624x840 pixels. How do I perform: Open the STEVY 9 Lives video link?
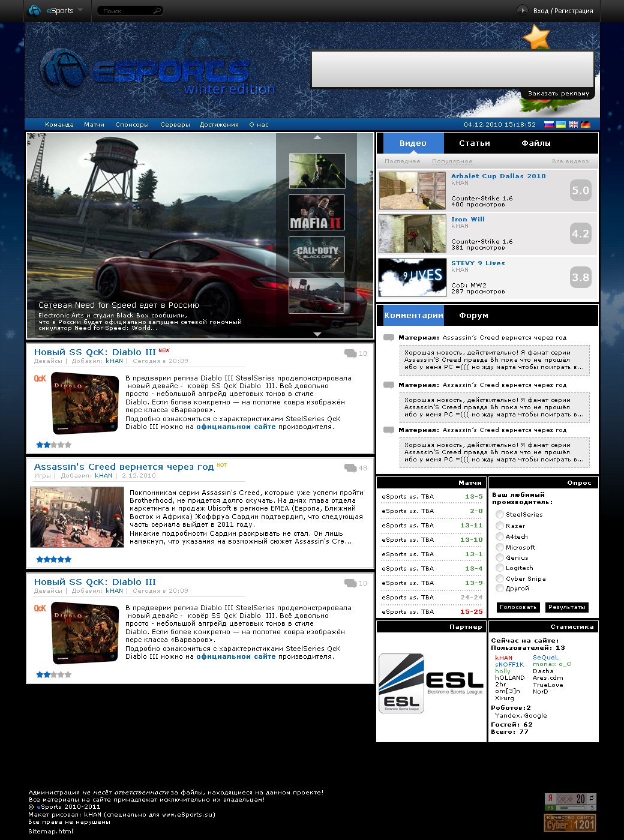tap(478, 263)
